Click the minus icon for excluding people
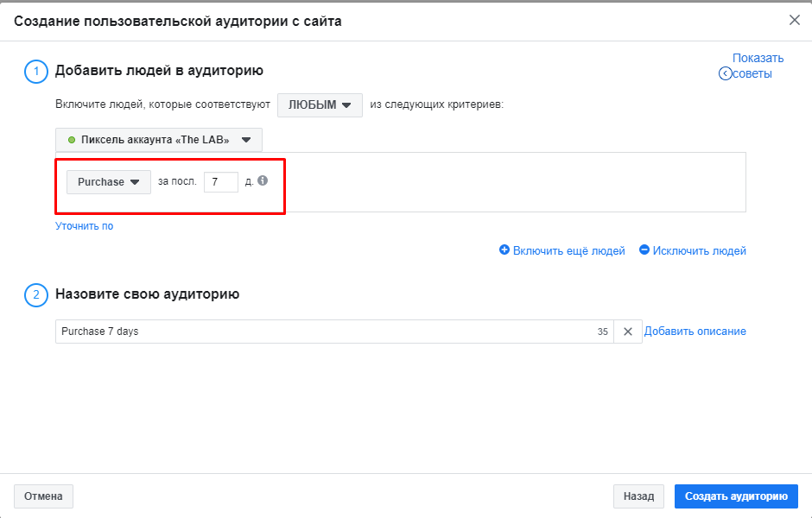Viewport: 812px width, 518px height. [x=644, y=250]
